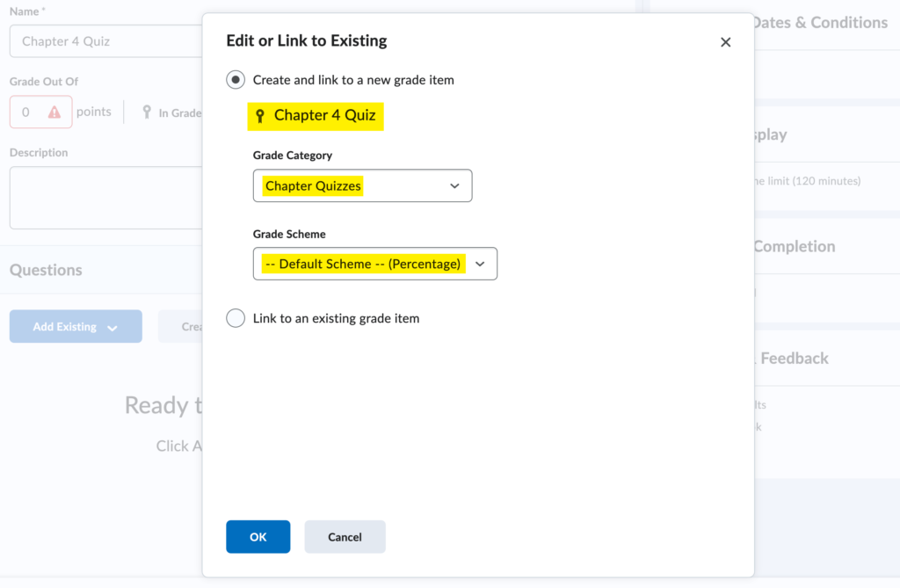900x588 pixels.
Task: Click the key icon beside Chapter 4 Quiz
Action: point(259,116)
